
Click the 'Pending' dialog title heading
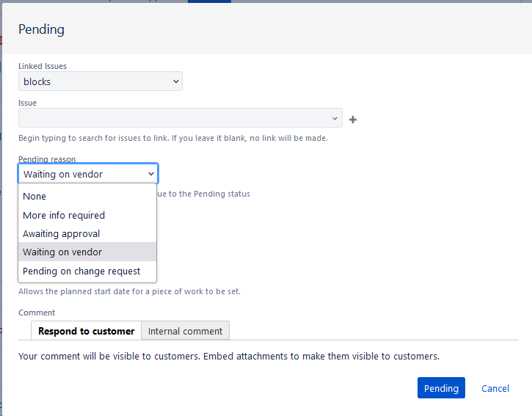coord(41,29)
